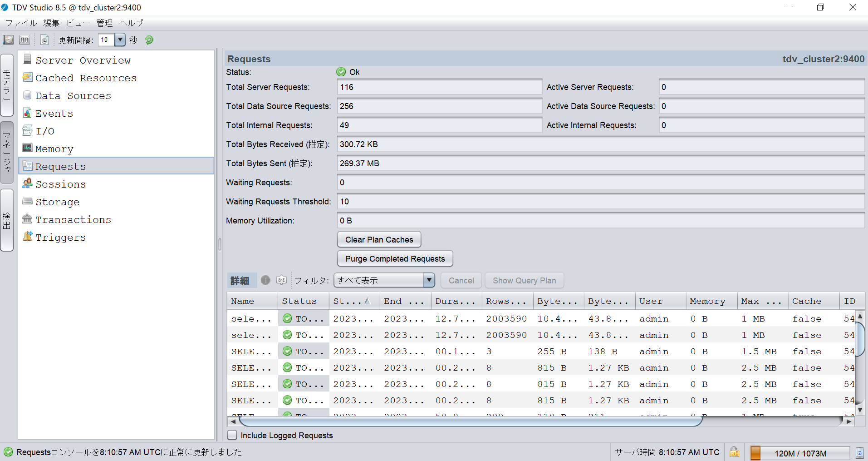The image size is (868, 461).
Task: Sort by the Status column header
Action: click(x=304, y=301)
